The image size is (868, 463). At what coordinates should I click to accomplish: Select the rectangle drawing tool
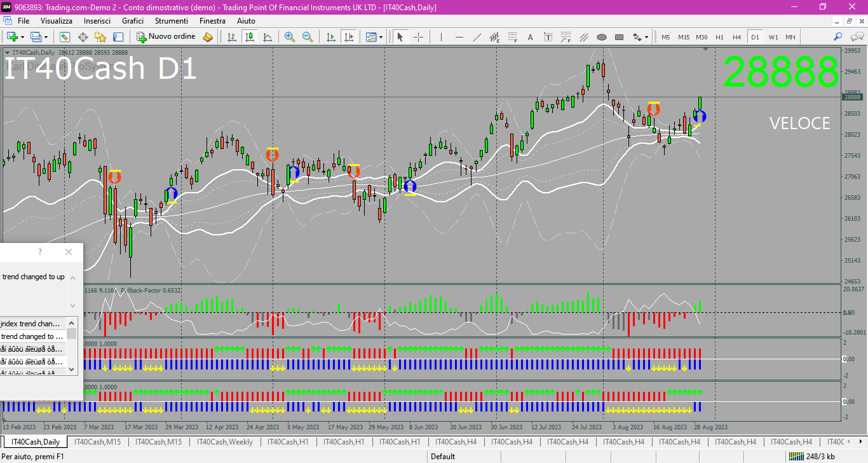(x=620, y=37)
